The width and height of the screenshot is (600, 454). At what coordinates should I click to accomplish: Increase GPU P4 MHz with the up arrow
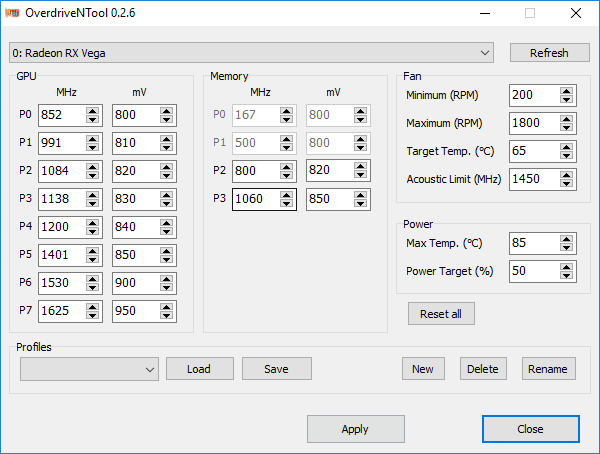93,222
